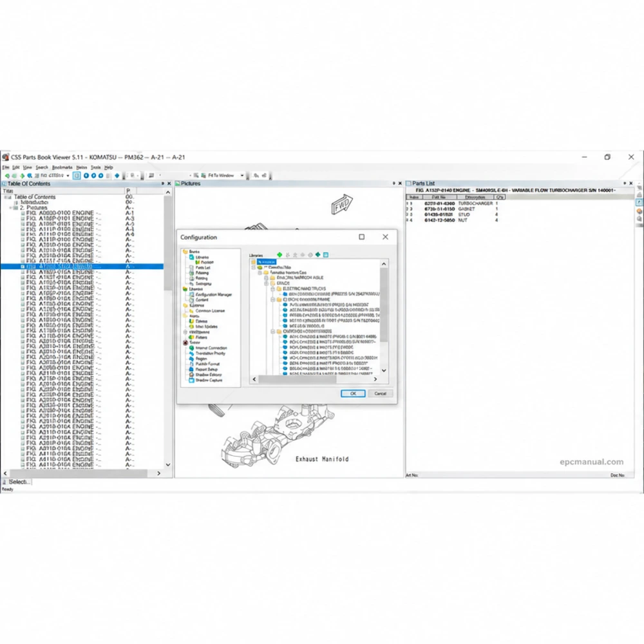Close the Configuration dialog

[385, 237]
